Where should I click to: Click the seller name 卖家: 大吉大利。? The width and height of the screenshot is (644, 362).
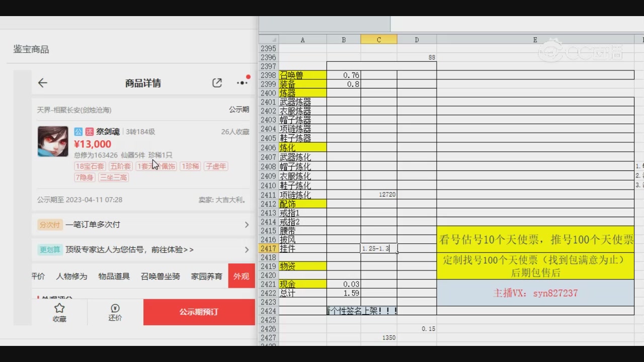coord(223,200)
